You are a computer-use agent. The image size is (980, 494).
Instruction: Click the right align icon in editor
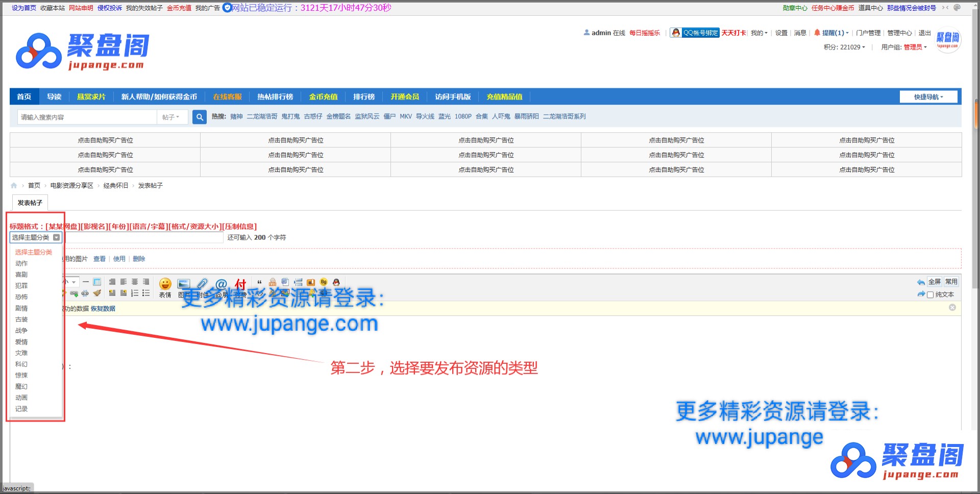click(146, 282)
